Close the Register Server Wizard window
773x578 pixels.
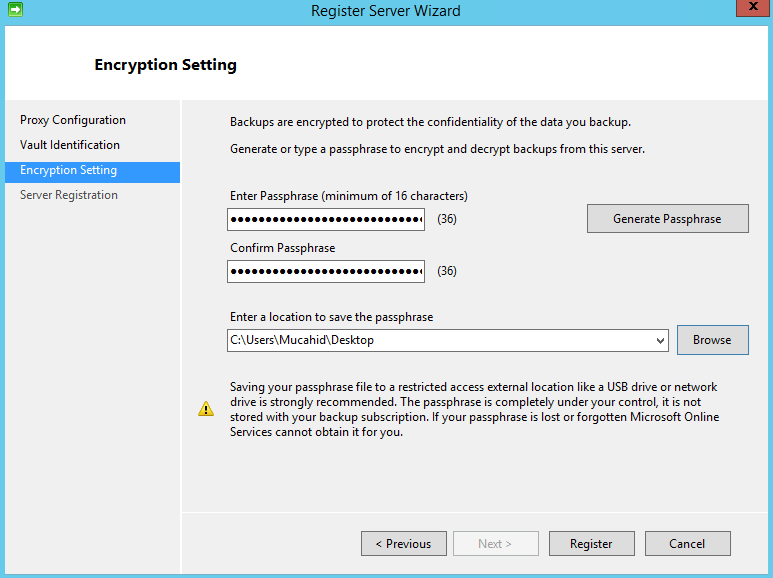(x=753, y=7)
